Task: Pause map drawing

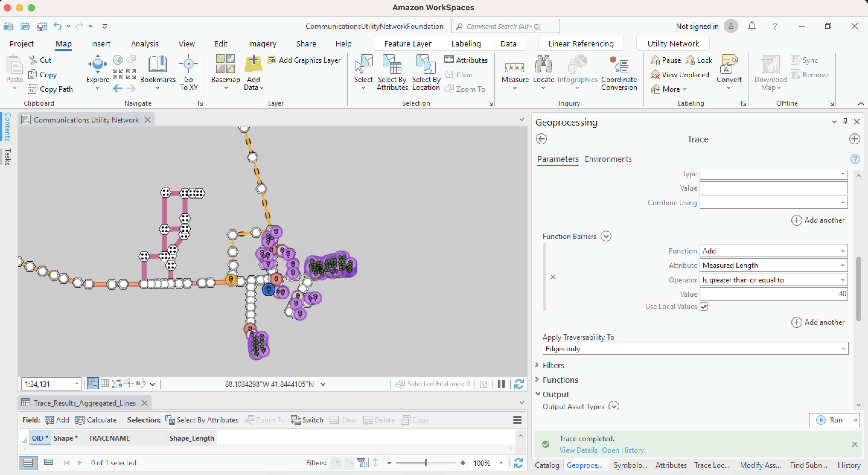Action: pos(501,384)
